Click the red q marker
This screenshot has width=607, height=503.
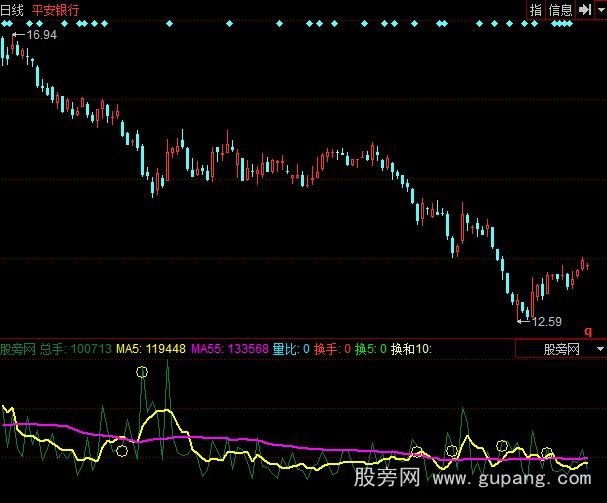tap(588, 332)
